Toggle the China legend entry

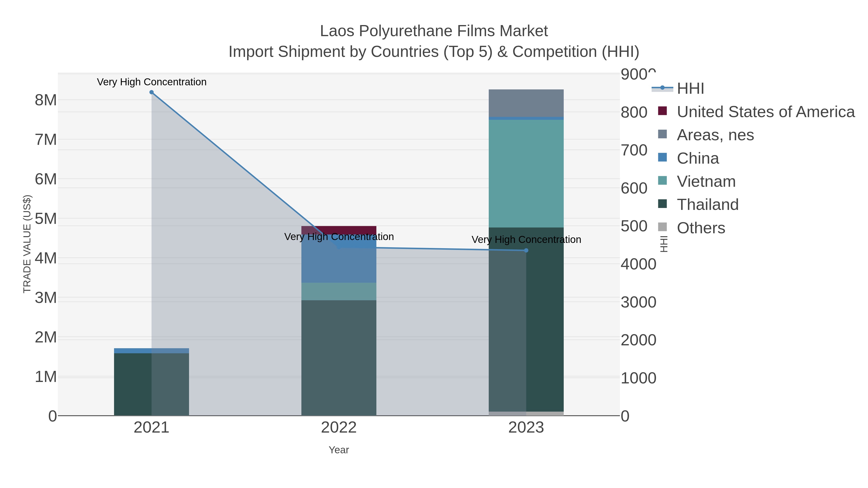(x=688, y=158)
